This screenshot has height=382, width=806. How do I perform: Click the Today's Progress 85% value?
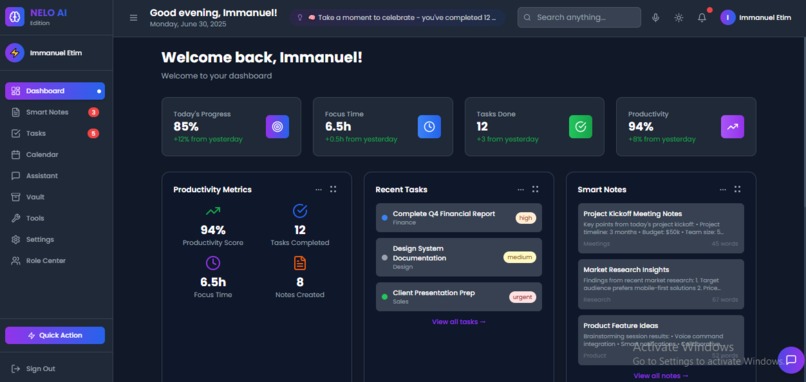click(x=186, y=126)
